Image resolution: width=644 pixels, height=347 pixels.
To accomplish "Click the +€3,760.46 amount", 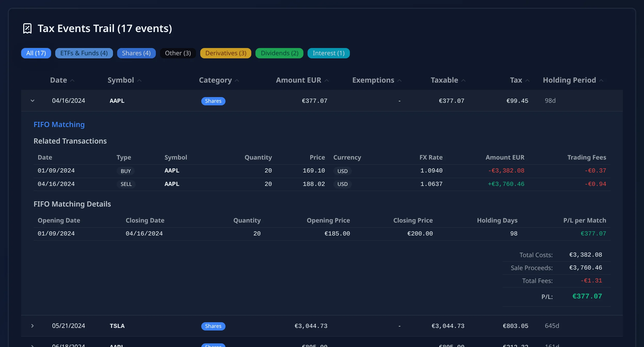I will (506, 184).
